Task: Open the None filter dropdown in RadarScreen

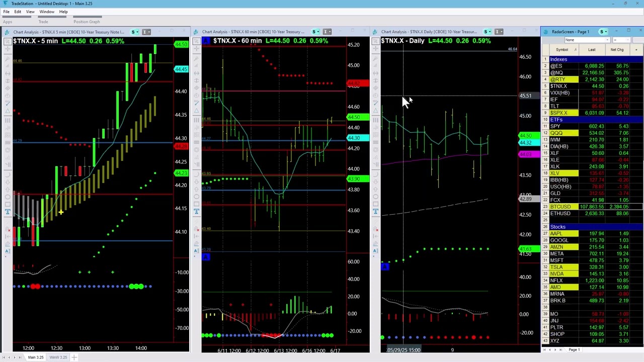Action: coord(606,40)
